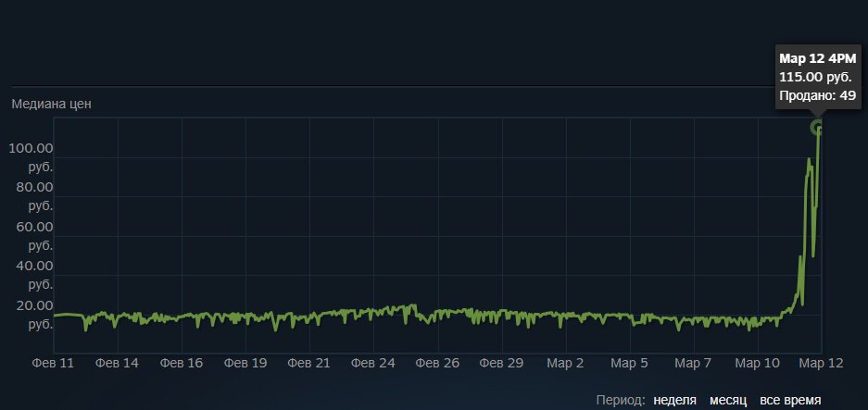Viewport: 868px width, 410px height.
Task: Click the 'Период:' label
Action: click(621, 400)
